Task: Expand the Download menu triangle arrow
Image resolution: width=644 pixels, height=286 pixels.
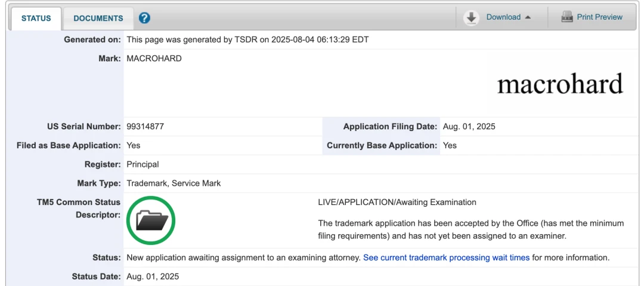Action: click(528, 17)
